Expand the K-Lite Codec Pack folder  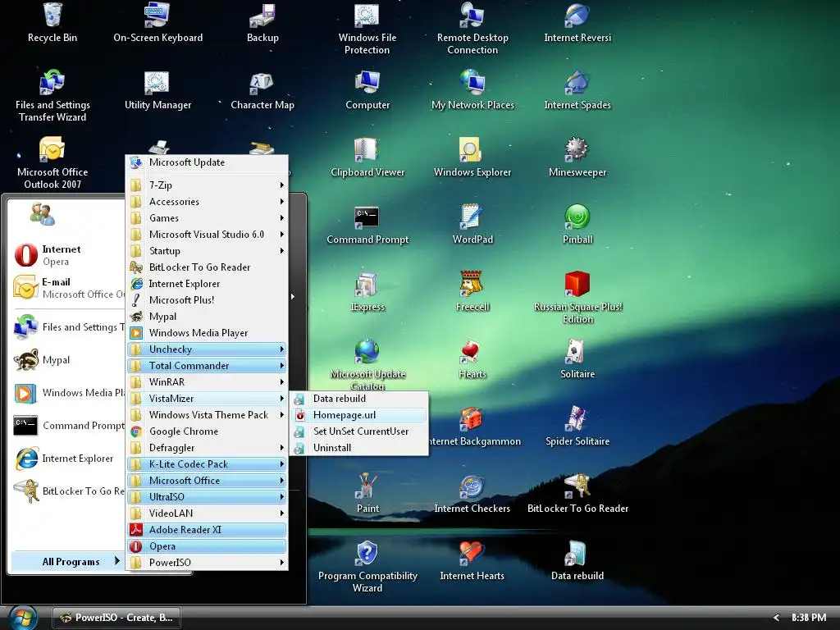pos(207,464)
